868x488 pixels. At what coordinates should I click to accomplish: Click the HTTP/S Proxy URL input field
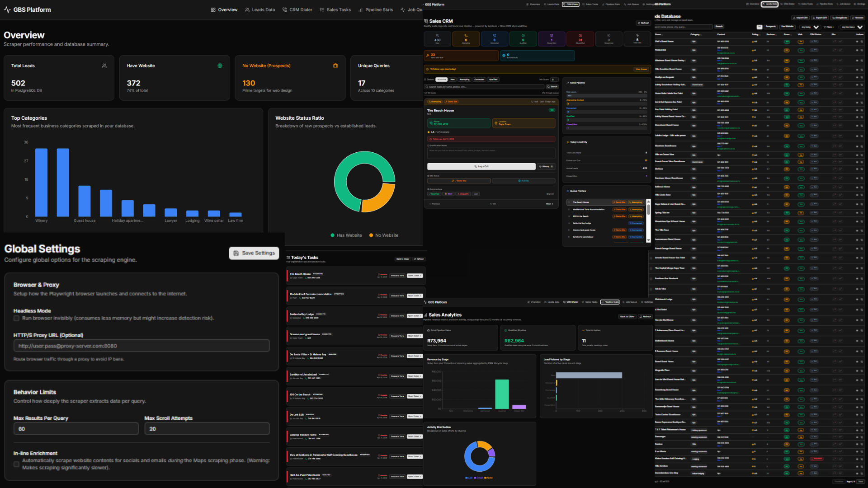(142, 346)
